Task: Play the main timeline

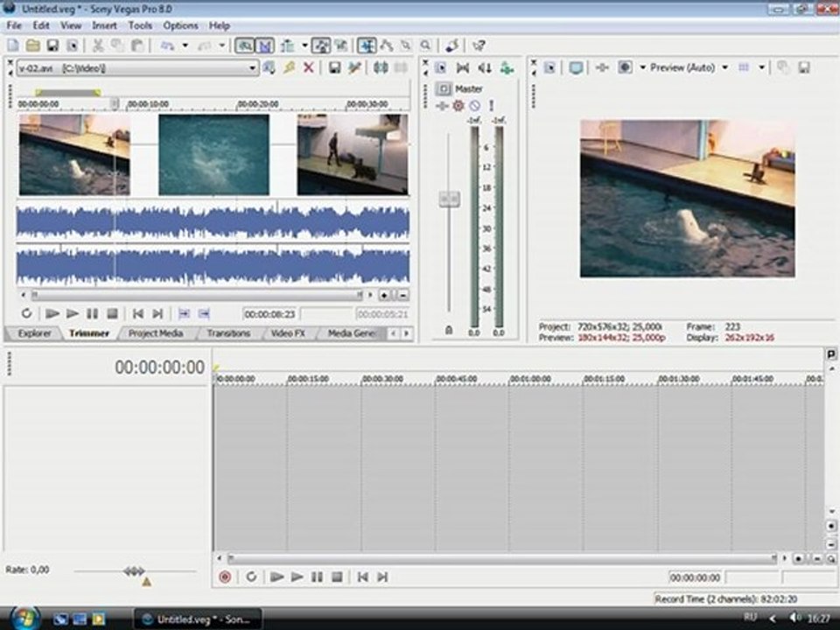Action: [x=297, y=577]
